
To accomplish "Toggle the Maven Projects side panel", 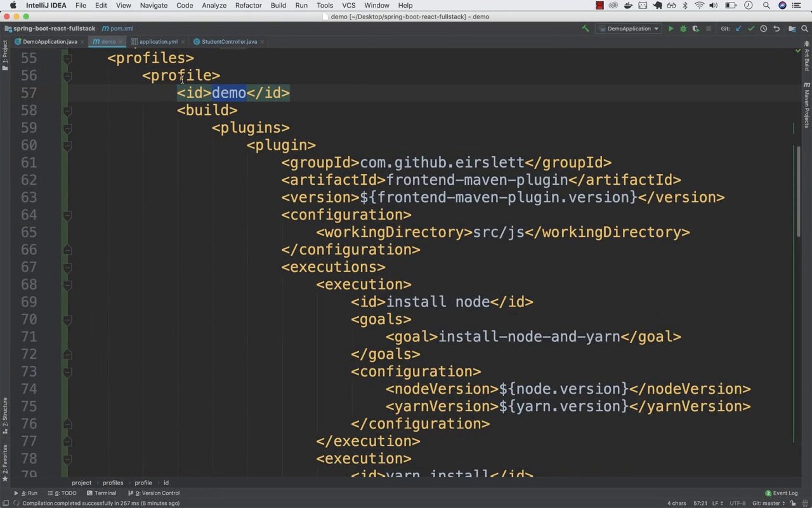I will coord(807,105).
